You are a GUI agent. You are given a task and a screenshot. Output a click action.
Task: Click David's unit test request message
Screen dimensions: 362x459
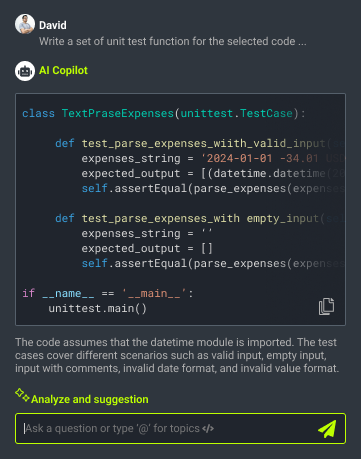click(173, 41)
